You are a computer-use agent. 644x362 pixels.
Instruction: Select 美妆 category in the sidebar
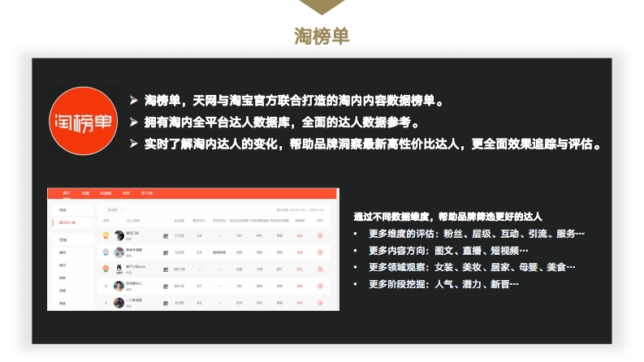[63, 265]
